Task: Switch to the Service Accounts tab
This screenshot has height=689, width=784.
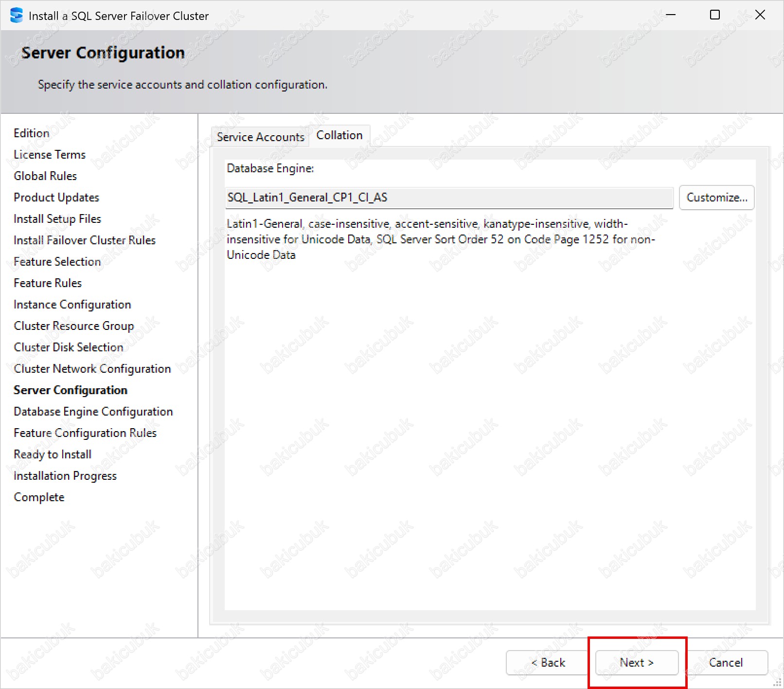Action: tap(260, 137)
